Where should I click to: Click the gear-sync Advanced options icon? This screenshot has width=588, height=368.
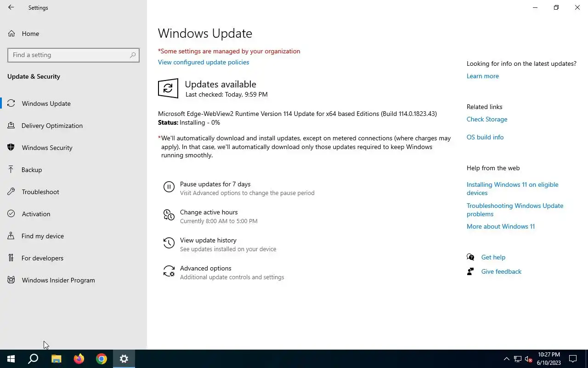pos(169,271)
